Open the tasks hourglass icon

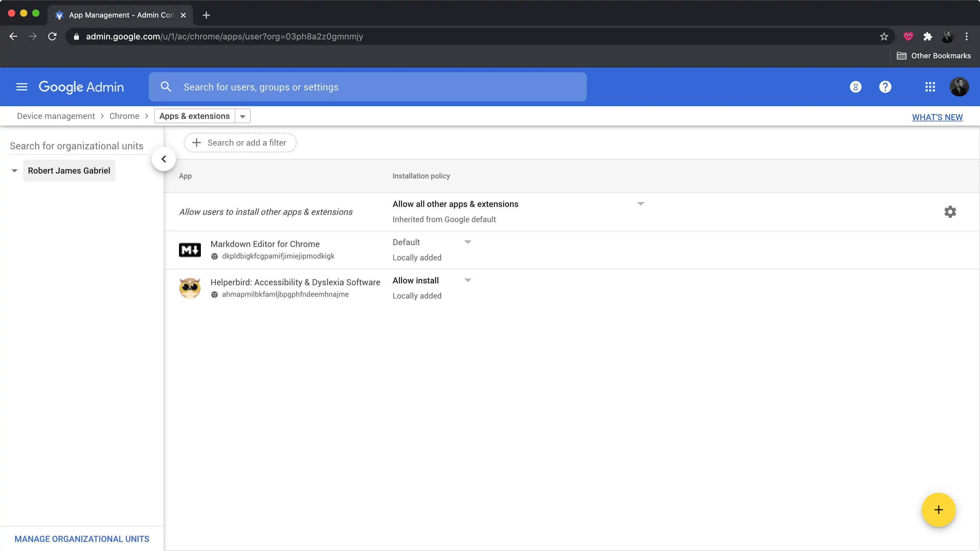pos(856,87)
